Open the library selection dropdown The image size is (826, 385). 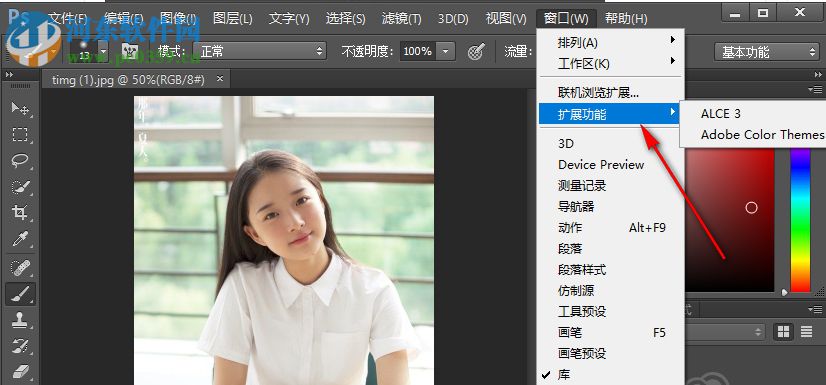[x=725, y=331]
